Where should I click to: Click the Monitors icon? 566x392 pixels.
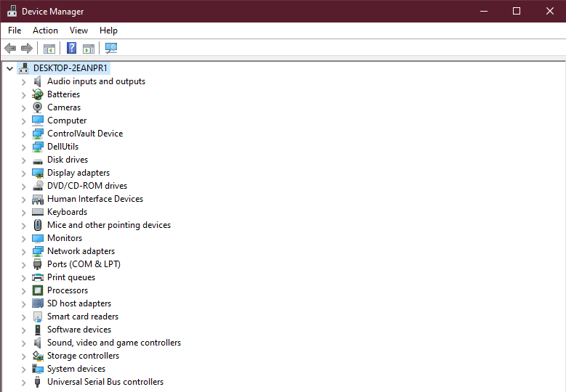click(38, 238)
